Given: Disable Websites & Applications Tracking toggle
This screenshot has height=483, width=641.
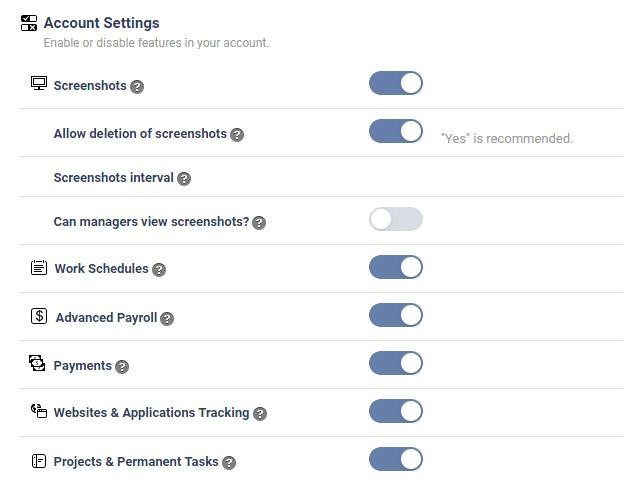Looking at the screenshot, I should [396, 411].
